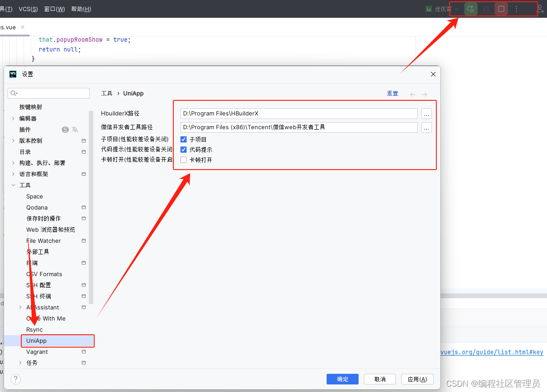
Task: Enable the 卡顿打开 option
Action: (x=183, y=159)
